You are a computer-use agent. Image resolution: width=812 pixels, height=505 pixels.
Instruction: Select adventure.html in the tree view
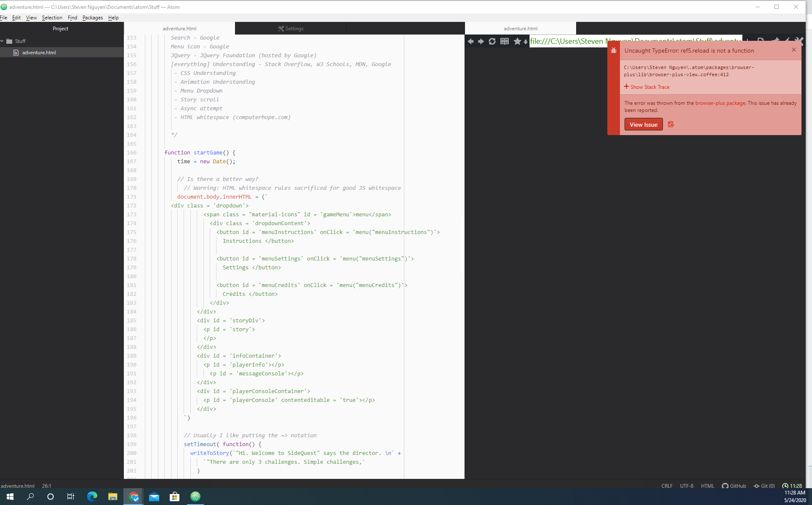(x=39, y=53)
